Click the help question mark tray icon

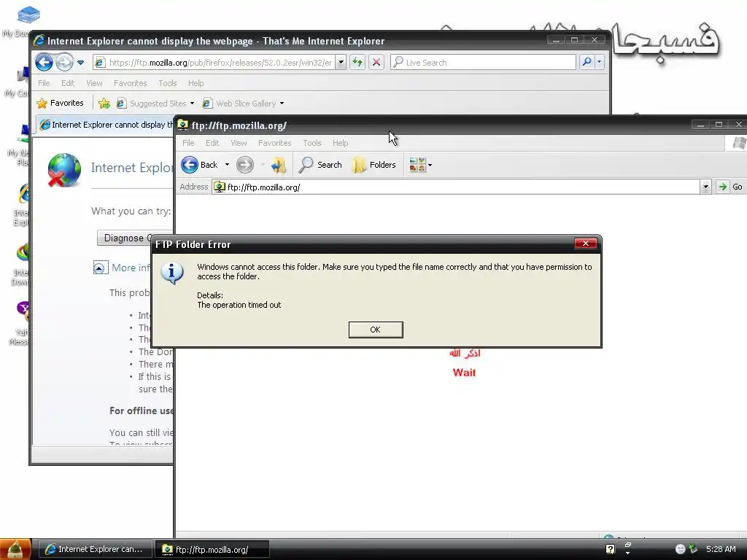click(x=611, y=549)
